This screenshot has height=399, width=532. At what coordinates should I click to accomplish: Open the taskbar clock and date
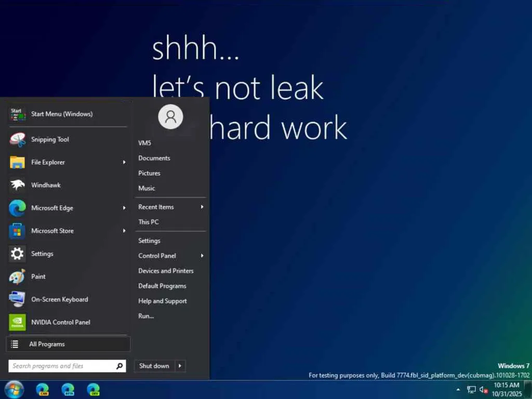[507, 389]
